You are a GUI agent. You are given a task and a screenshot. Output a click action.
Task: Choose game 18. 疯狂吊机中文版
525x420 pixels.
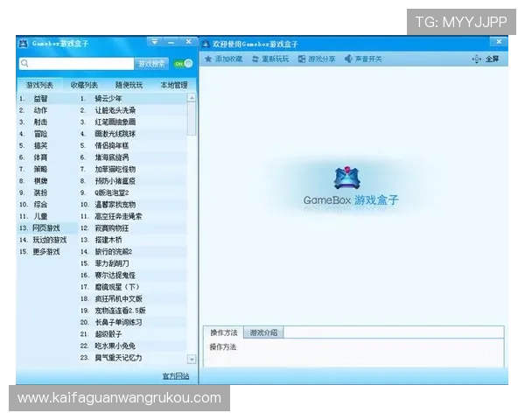[x=133, y=298]
